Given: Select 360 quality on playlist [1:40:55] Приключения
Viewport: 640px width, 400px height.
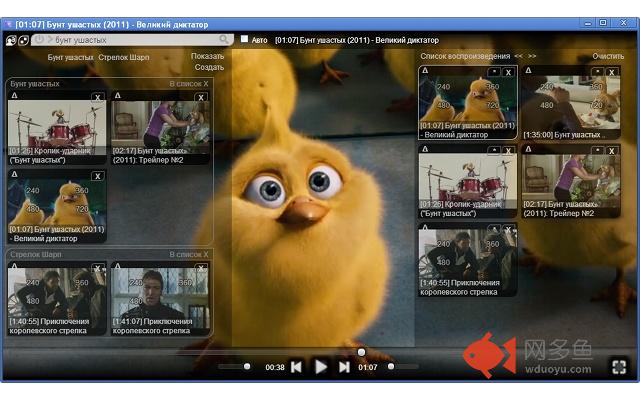Looking at the screenshot, I should coord(493,244).
